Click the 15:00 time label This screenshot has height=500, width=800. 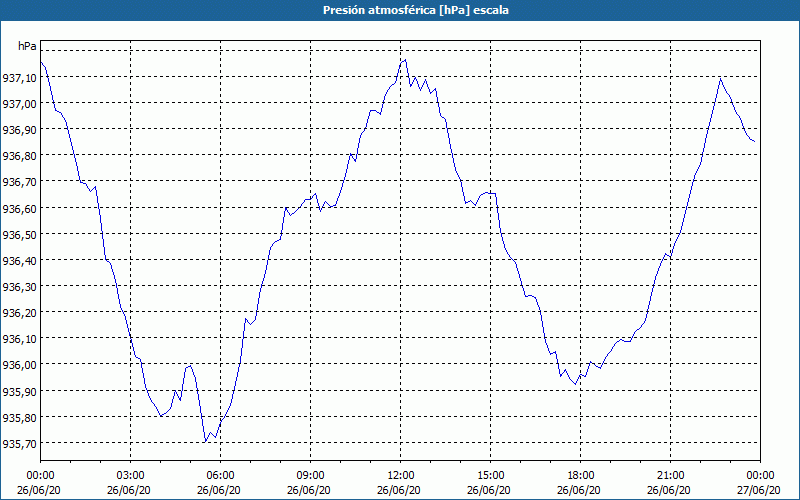click(490, 476)
